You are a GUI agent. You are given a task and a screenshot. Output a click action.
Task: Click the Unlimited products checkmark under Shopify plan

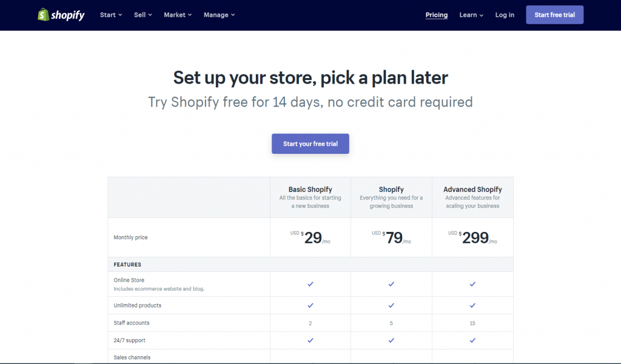pos(391,305)
